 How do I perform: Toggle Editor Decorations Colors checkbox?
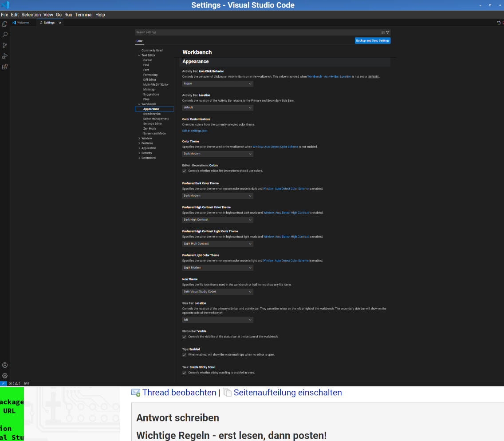click(x=184, y=171)
